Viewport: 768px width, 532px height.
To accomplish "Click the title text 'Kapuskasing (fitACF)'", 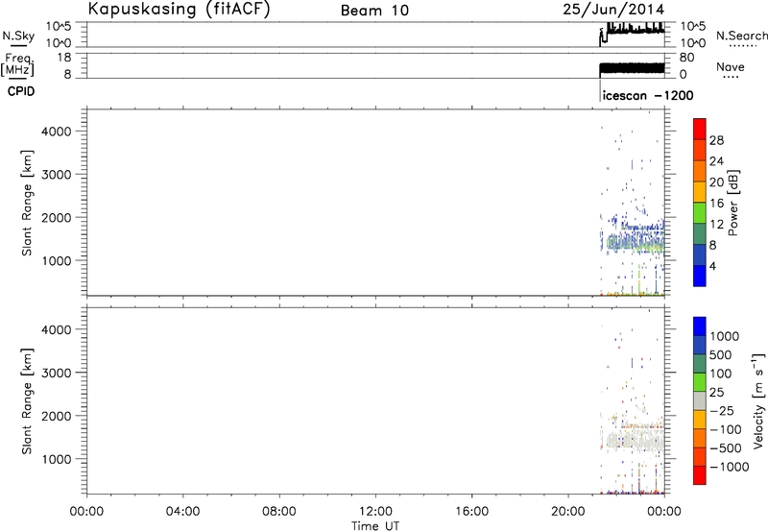I will coord(180,10).
